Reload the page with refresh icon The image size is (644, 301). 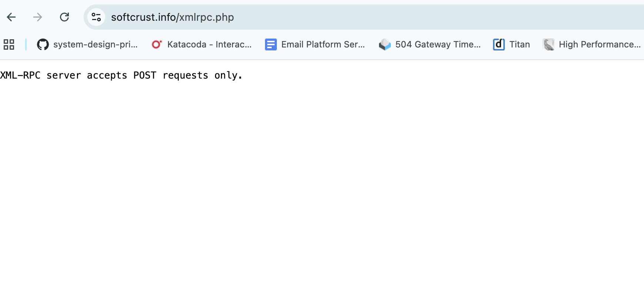[64, 17]
